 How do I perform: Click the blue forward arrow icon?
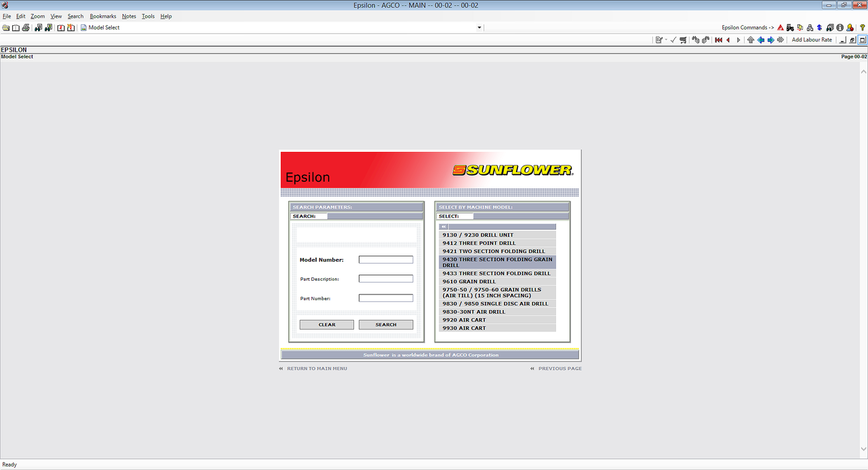(x=770, y=40)
